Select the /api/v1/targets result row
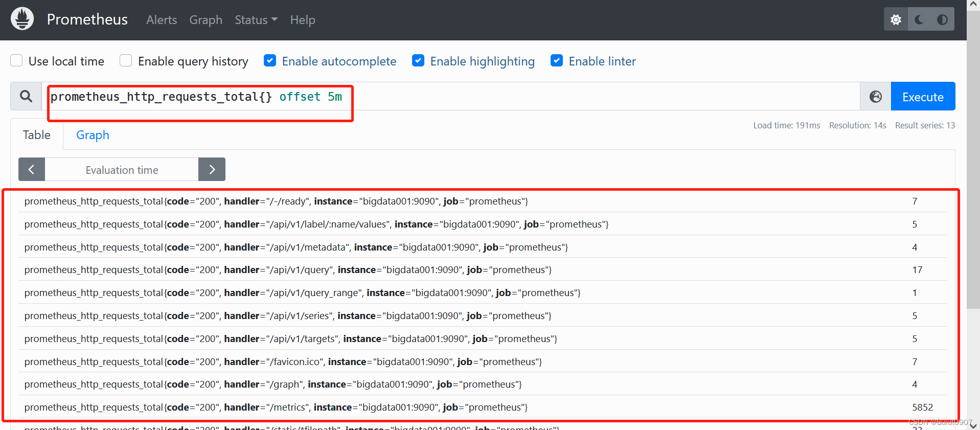Viewport: 980px width, 430px height. (x=483, y=338)
